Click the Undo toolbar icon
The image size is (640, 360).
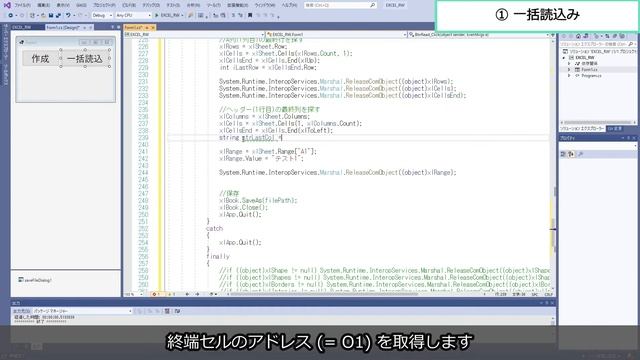(x=68, y=15)
